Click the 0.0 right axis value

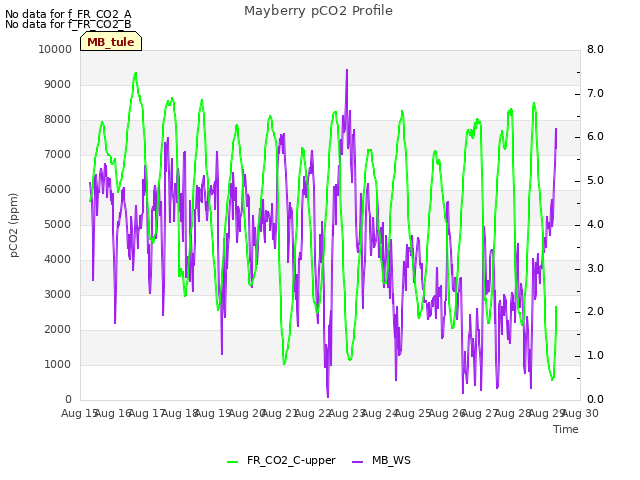point(595,399)
